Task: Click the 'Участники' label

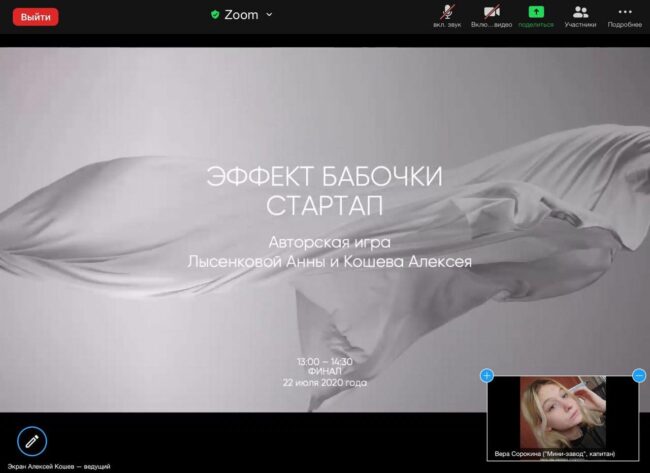Action: click(x=580, y=24)
